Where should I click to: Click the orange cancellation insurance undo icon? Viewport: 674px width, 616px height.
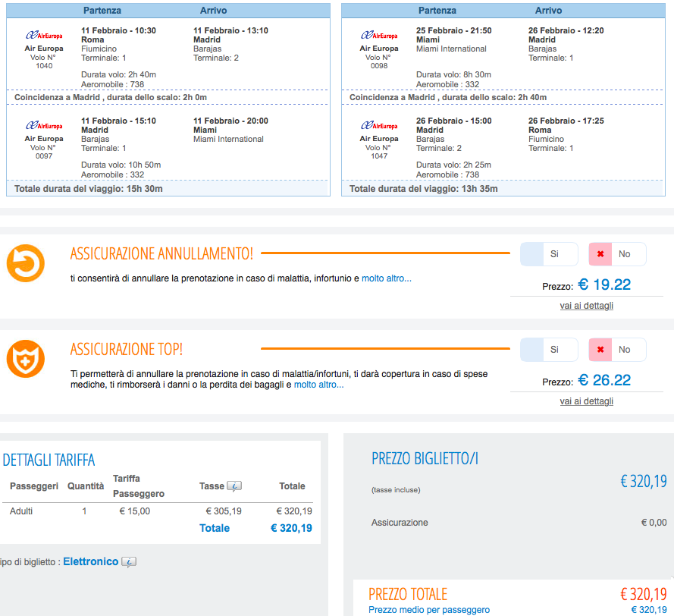[26, 263]
